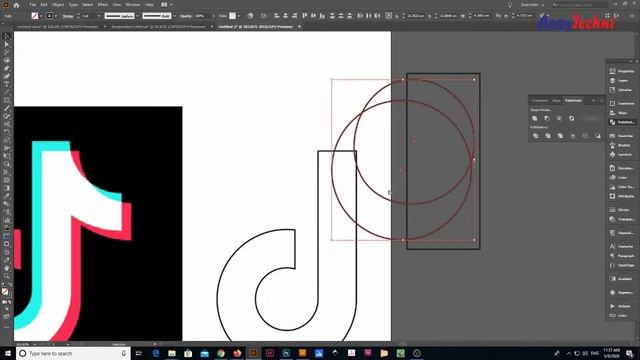Close the active document tab
Viewport: 640px width, 360px height.
click(x=299, y=27)
